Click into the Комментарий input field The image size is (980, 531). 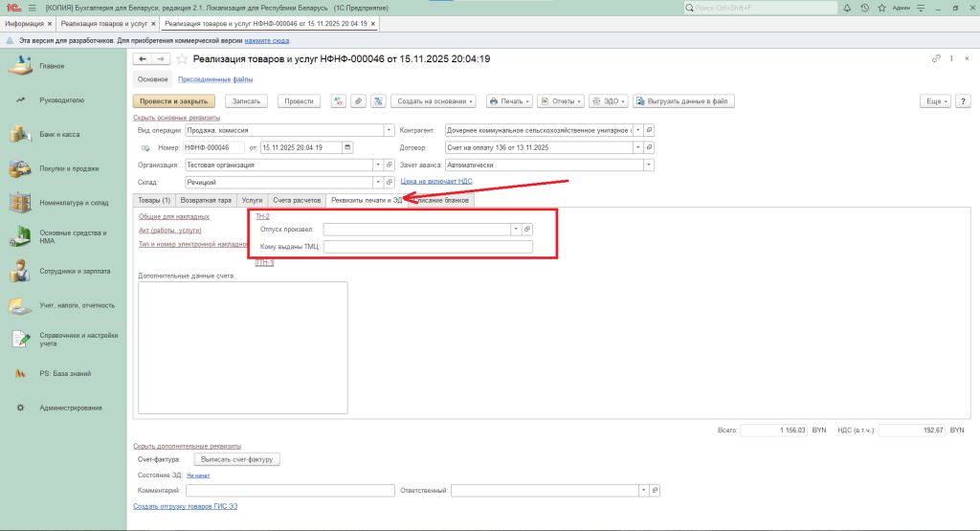(290, 491)
